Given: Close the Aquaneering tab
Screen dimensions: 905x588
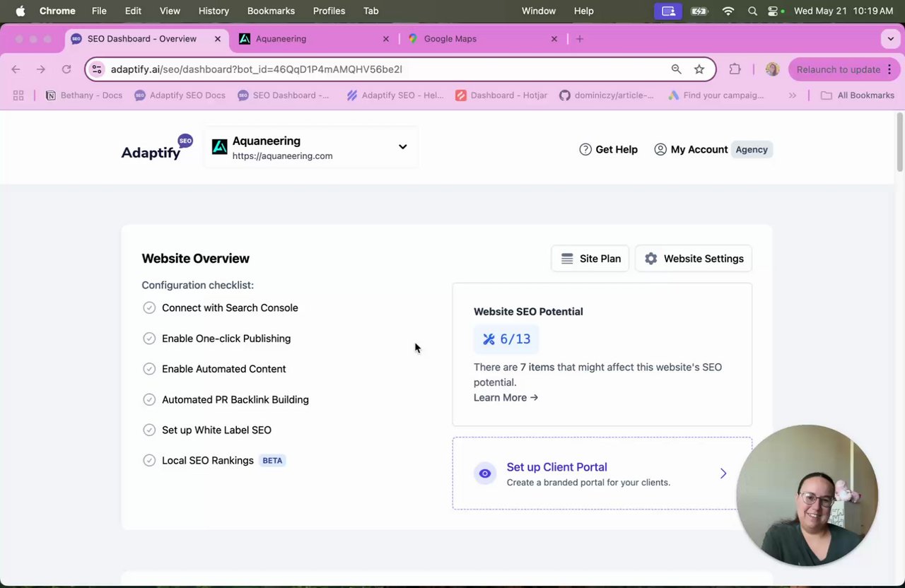Looking at the screenshot, I should [x=386, y=39].
